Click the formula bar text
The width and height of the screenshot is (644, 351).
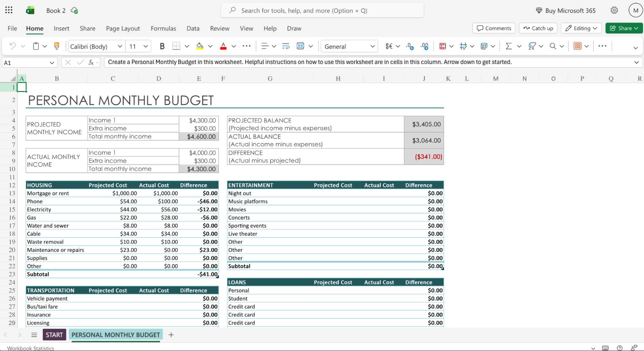(x=310, y=62)
